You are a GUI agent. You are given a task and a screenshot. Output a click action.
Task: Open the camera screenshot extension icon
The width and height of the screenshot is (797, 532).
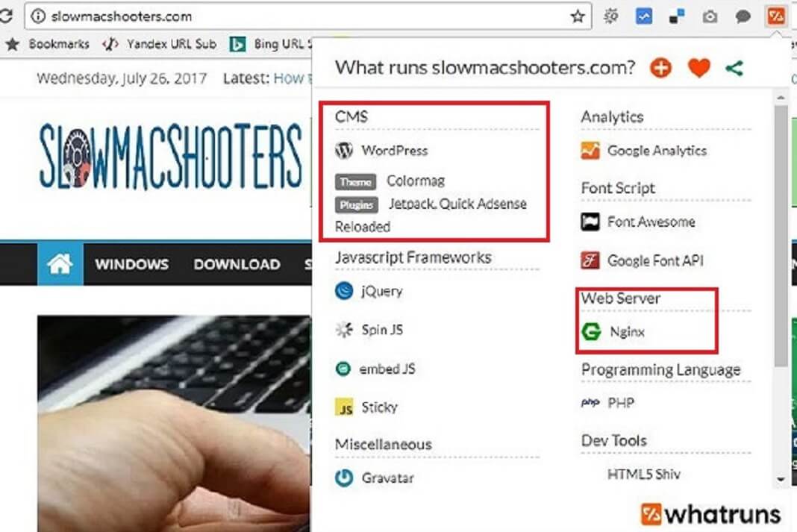[x=710, y=15]
